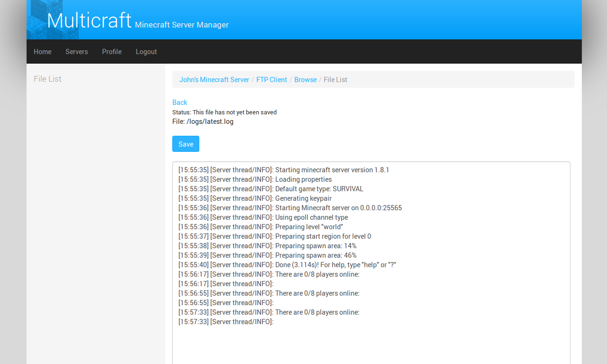
Task: Click inside the log file text area
Action: 371,263
